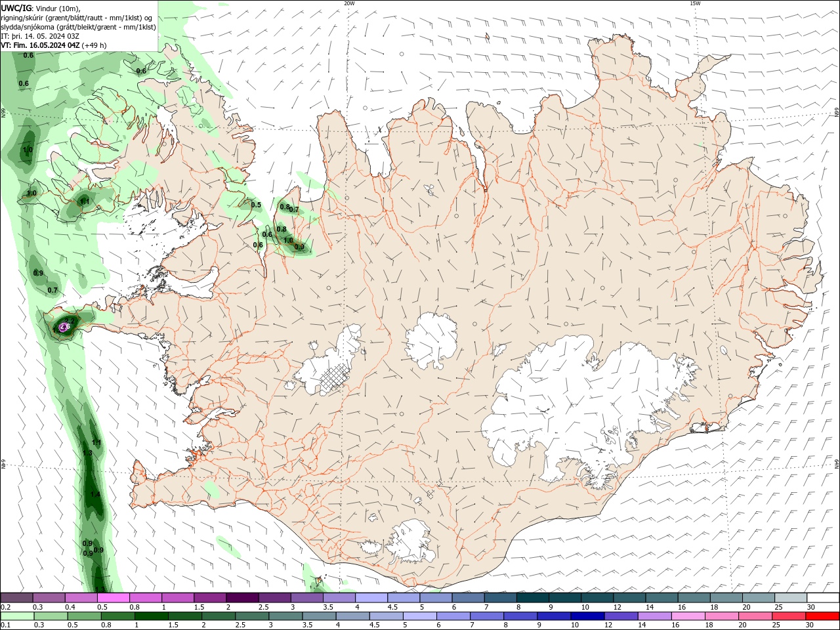Click the magenta 1 swatch in the upper legend row
The width and height of the screenshot is (840, 630).
tap(178, 598)
